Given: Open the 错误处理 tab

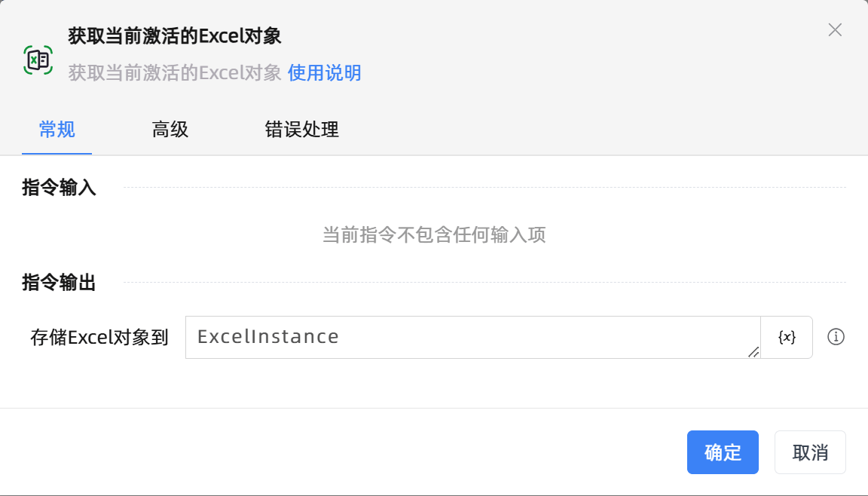Looking at the screenshot, I should tap(301, 130).
